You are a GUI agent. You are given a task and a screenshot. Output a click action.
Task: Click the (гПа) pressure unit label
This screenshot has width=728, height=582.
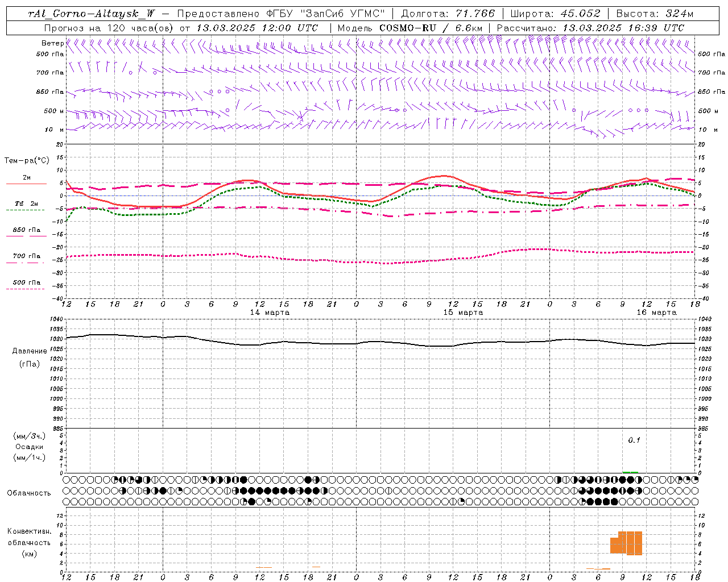pyautogui.click(x=30, y=364)
